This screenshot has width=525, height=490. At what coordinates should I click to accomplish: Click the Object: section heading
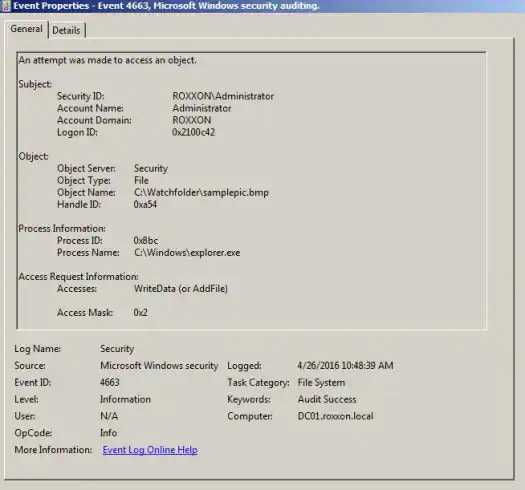click(33, 156)
